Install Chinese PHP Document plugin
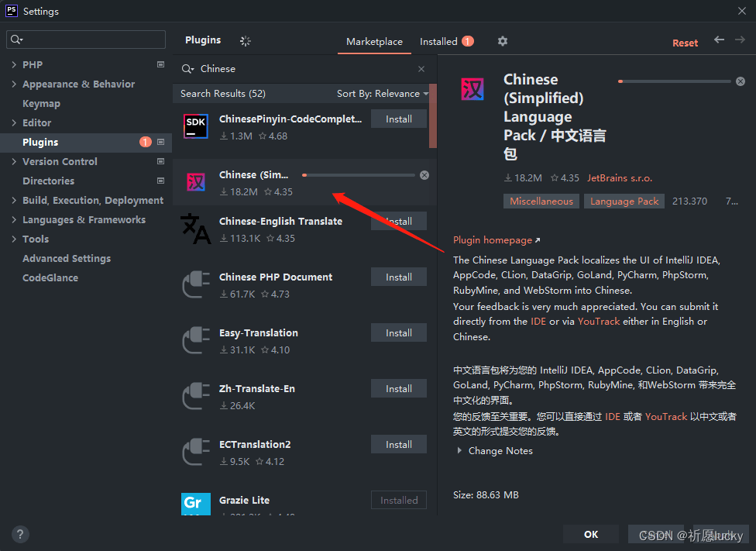Image resolution: width=756 pixels, height=551 pixels. pyautogui.click(x=399, y=277)
